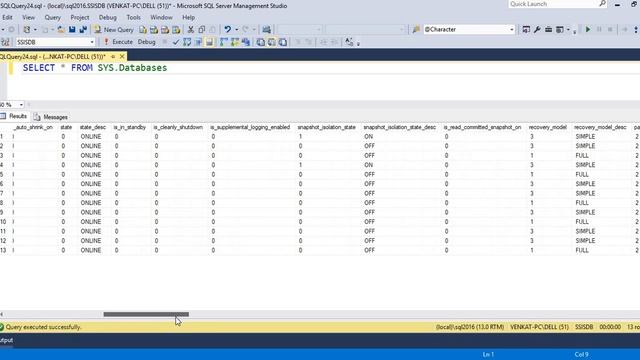Open the Project menu
This screenshot has width=640, height=360.
tap(80, 18)
